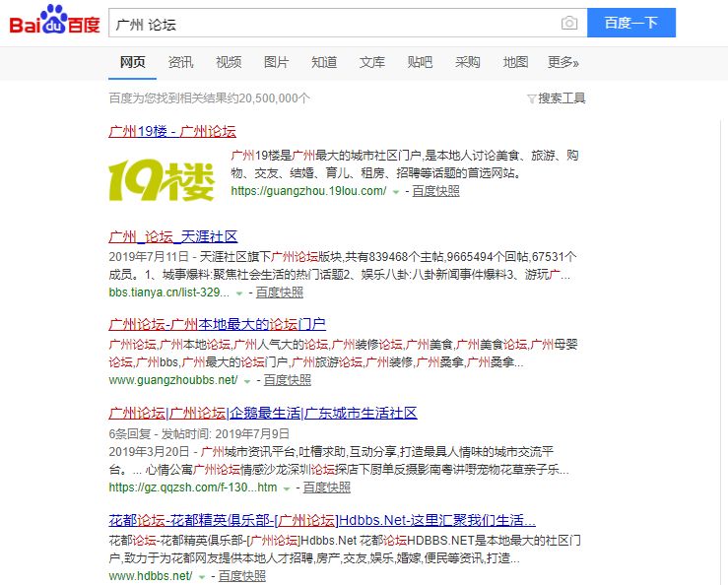Expand dropdown arrow next to www.guangzhoubbs.net

[x=247, y=381]
